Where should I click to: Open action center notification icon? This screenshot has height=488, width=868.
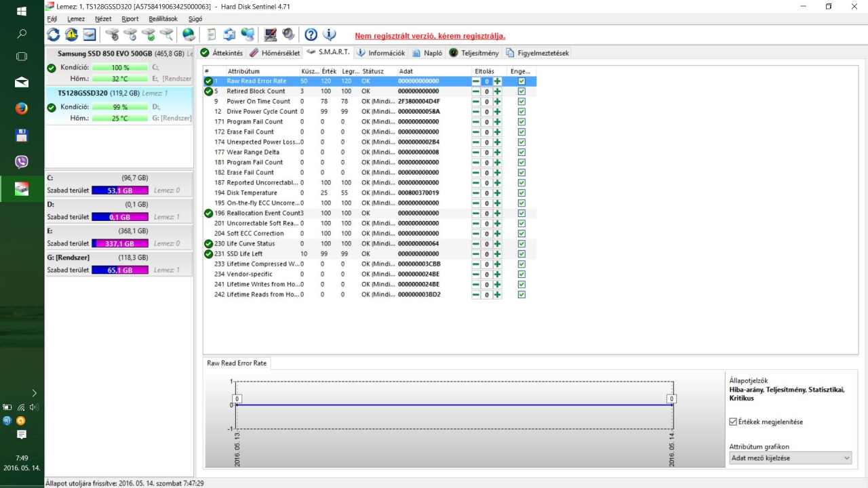22,434
